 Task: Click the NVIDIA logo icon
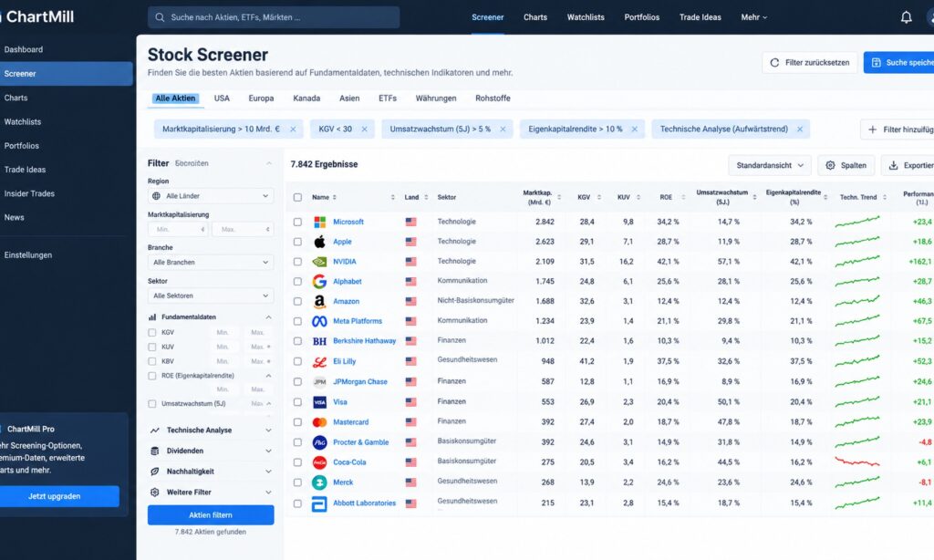[x=320, y=262]
